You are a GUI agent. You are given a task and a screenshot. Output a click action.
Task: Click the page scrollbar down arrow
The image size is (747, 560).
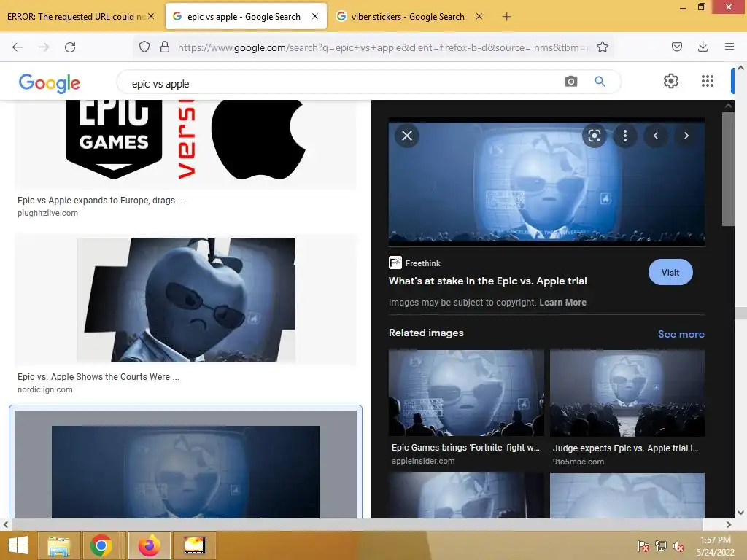(x=741, y=513)
